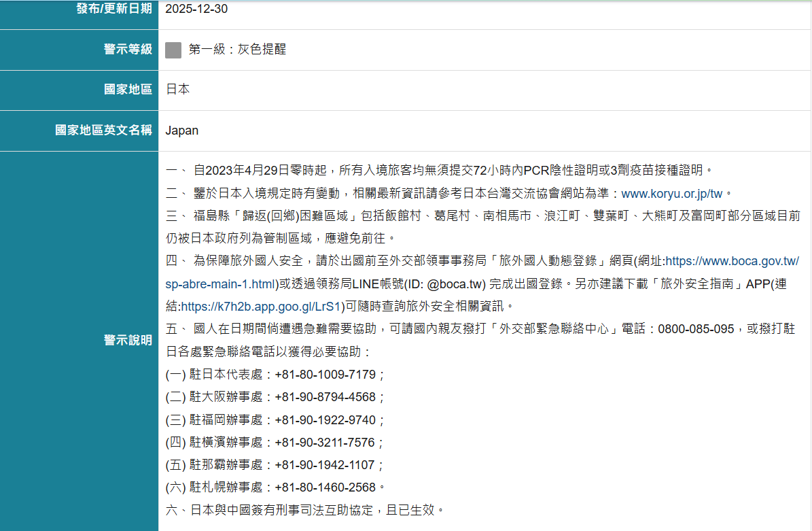
Task: Click the 警示說明 header cell
Action: point(128,341)
